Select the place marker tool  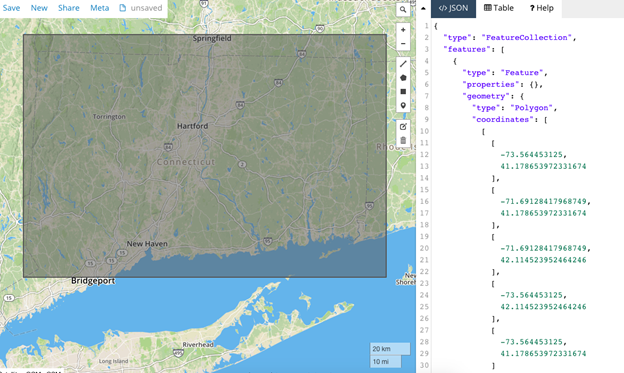[403, 105]
